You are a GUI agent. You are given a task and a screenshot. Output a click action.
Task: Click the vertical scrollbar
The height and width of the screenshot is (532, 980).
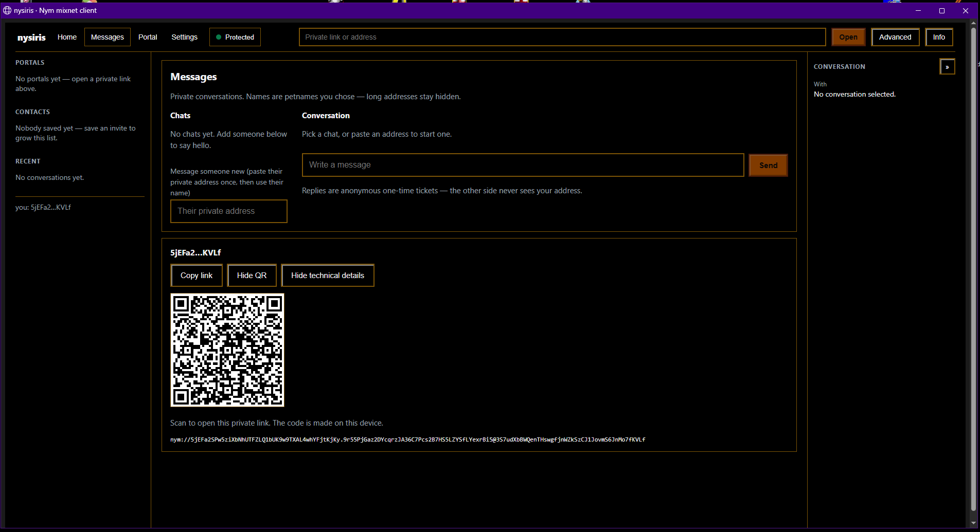(973, 269)
